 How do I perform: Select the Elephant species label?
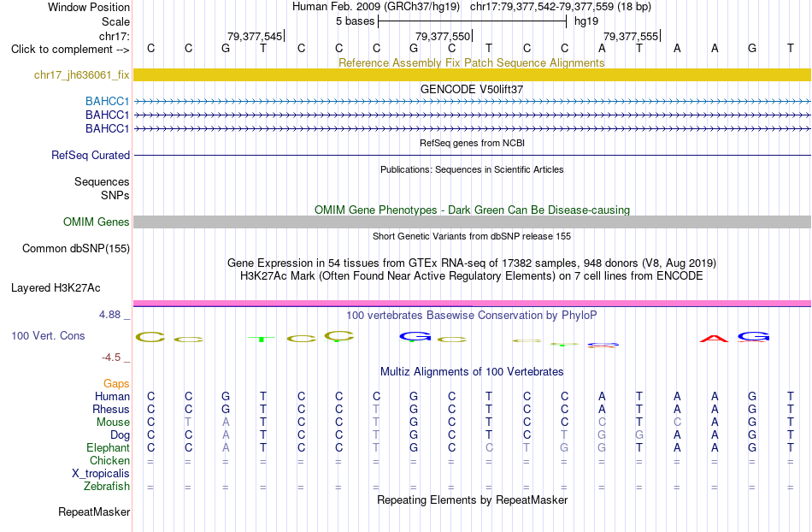pos(108,448)
